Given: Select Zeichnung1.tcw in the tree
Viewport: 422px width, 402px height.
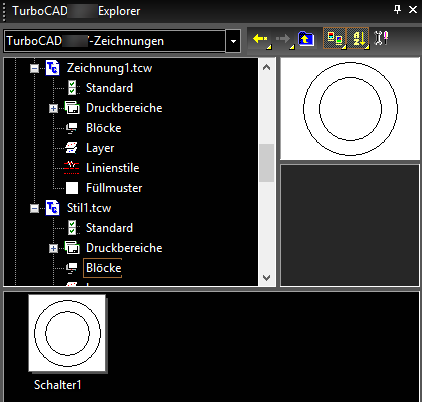Looking at the screenshot, I should click(x=109, y=68).
